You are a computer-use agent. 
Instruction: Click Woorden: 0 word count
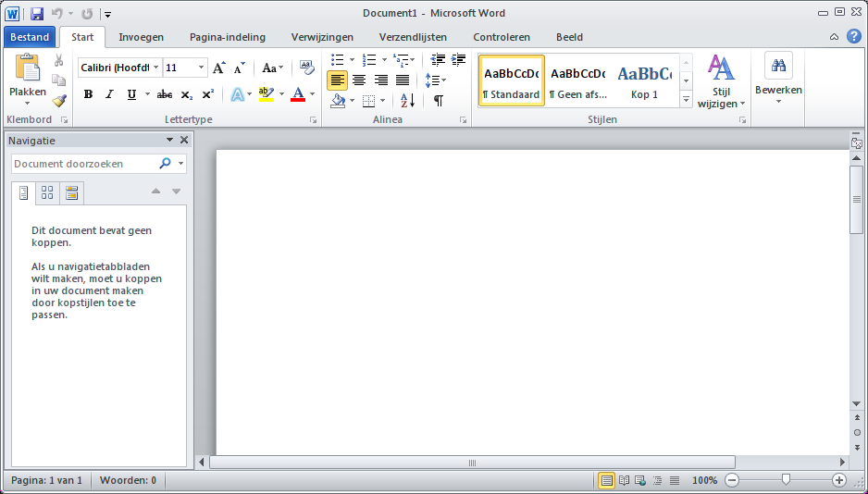[128, 480]
